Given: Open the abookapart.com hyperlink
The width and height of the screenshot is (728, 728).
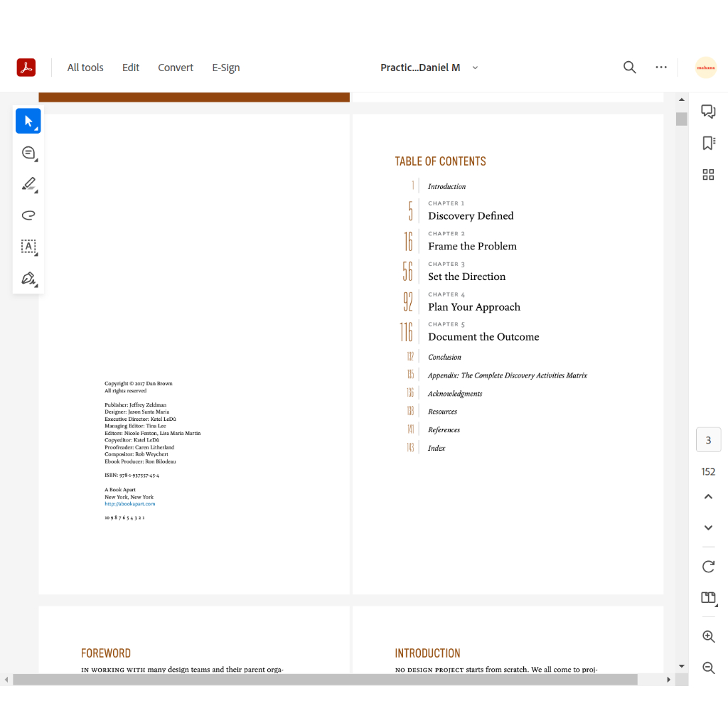Looking at the screenshot, I should pyautogui.click(x=129, y=504).
